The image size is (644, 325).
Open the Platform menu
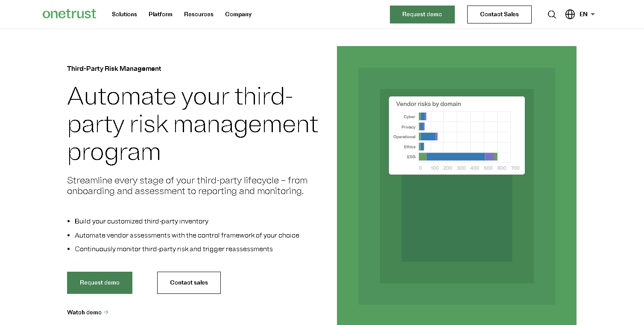pos(161,15)
